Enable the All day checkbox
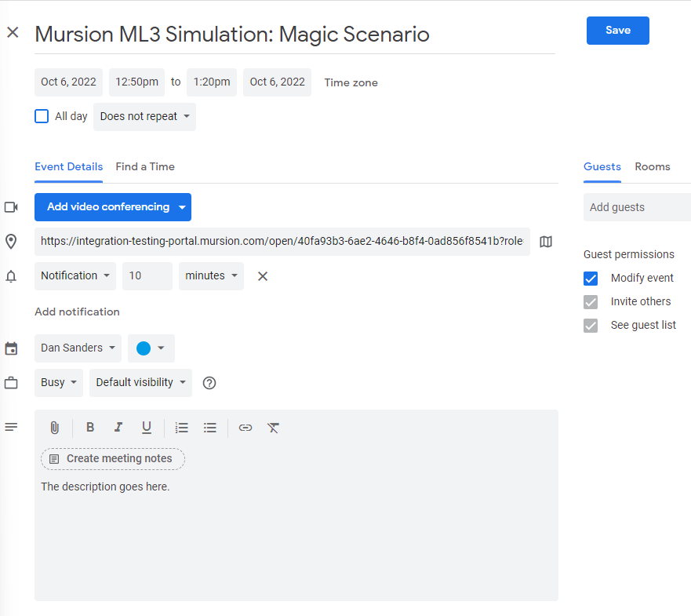The width and height of the screenshot is (691, 616). [x=41, y=115]
